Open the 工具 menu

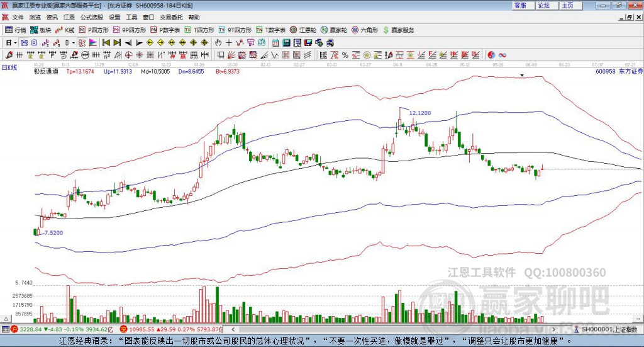(x=131, y=17)
